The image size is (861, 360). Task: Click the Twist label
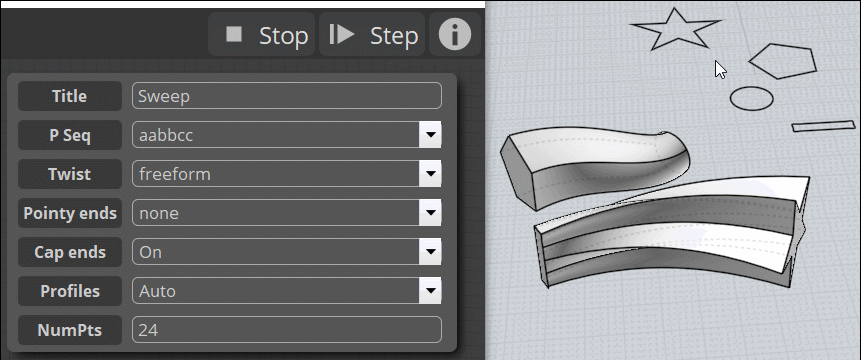pos(70,174)
